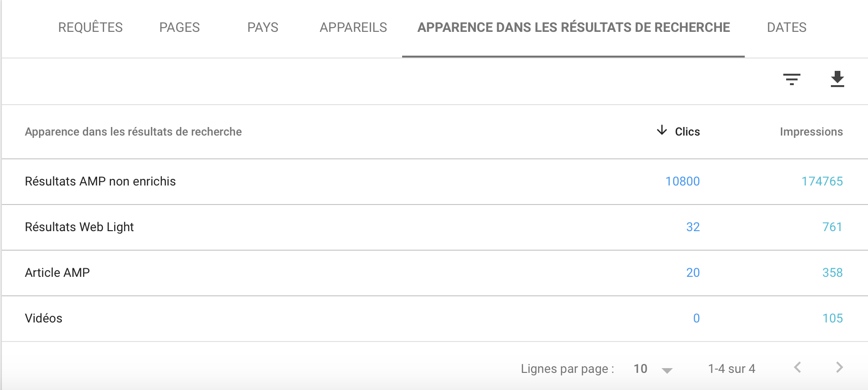Open the filter rows icon
The image size is (868, 390).
pos(791,79)
